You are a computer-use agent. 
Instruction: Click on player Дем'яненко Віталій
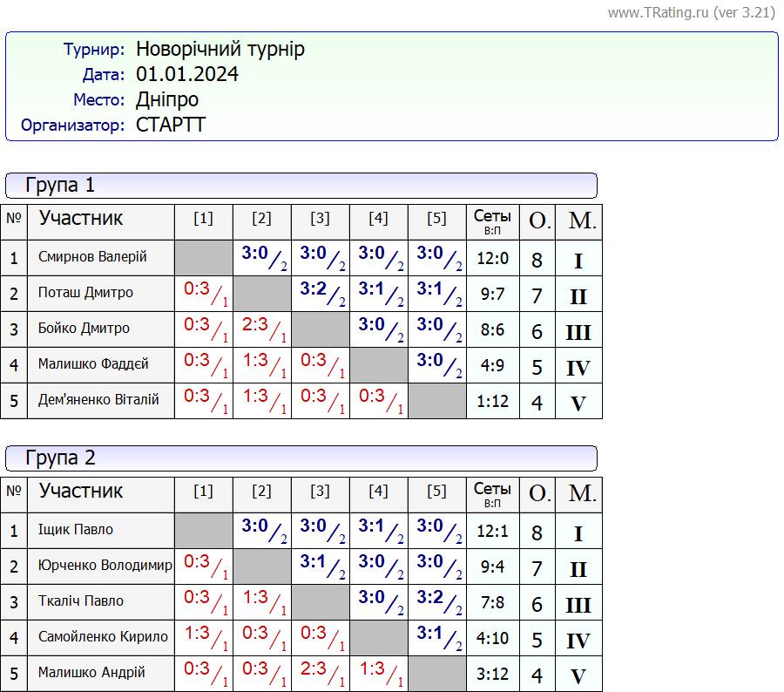click(x=98, y=400)
